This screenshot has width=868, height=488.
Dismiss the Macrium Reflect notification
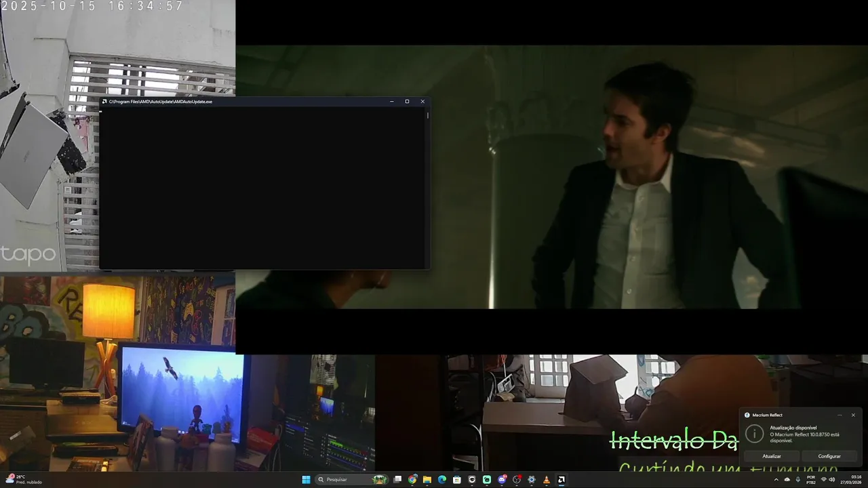pos(853,415)
